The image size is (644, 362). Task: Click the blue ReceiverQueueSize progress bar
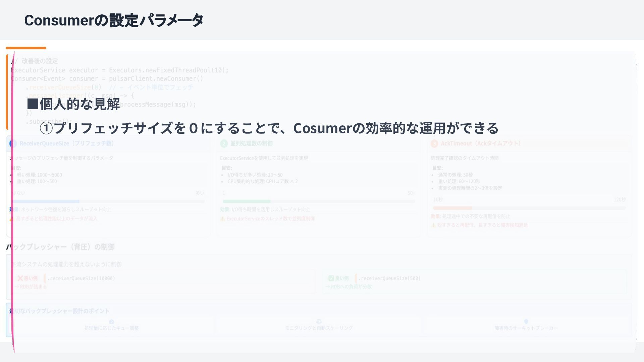pyautogui.click(x=46, y=201)
